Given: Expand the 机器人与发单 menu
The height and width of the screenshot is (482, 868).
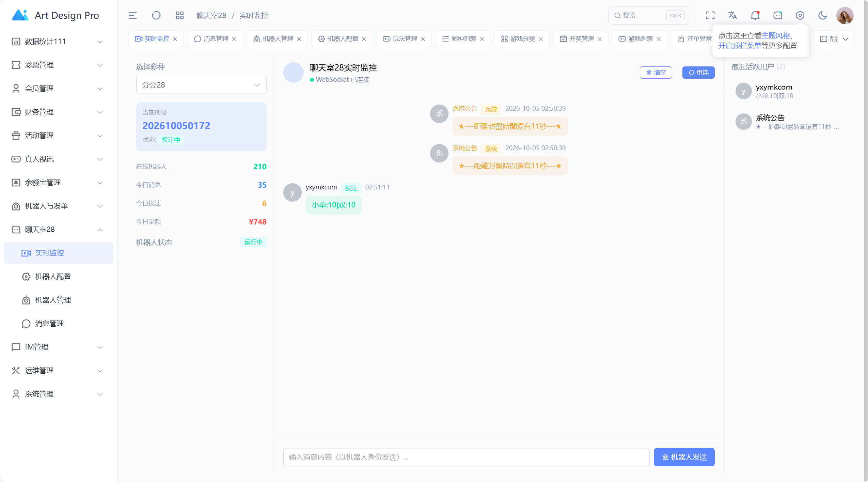Looking at the screenshot, I should [x=59, y=206].
